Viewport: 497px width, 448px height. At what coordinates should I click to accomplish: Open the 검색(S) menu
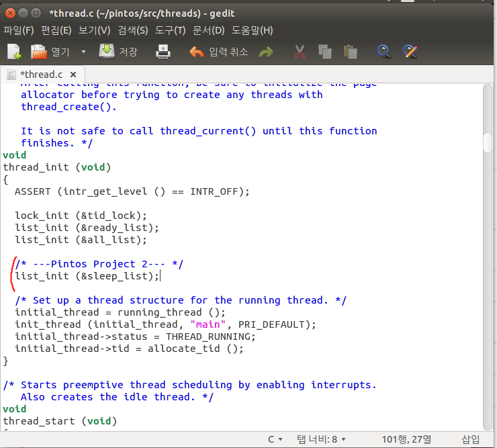(133, 30)
